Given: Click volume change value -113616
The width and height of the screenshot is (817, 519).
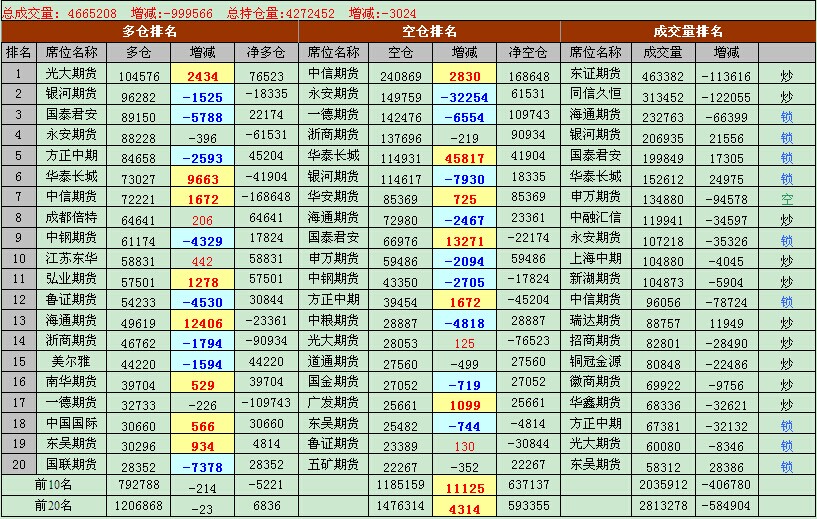Looking at the screenshot, I should click(x=726, y=77).
